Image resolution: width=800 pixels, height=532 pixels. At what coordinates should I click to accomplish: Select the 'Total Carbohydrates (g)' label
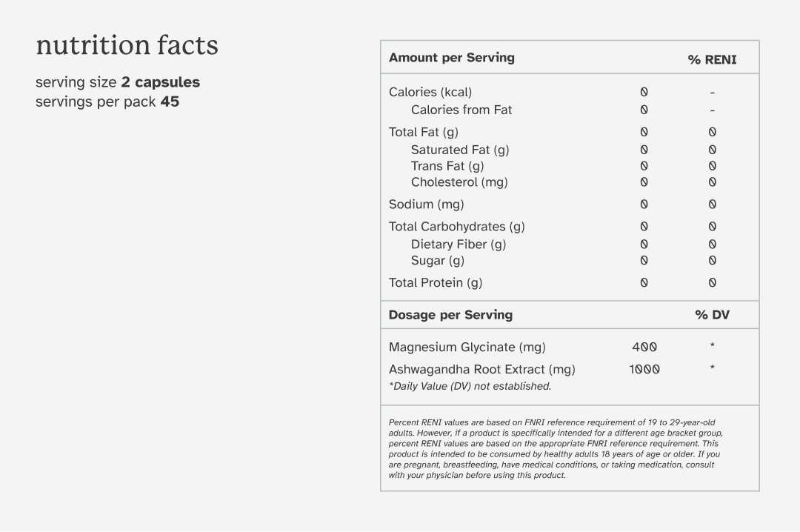click(x=456, y=227)
